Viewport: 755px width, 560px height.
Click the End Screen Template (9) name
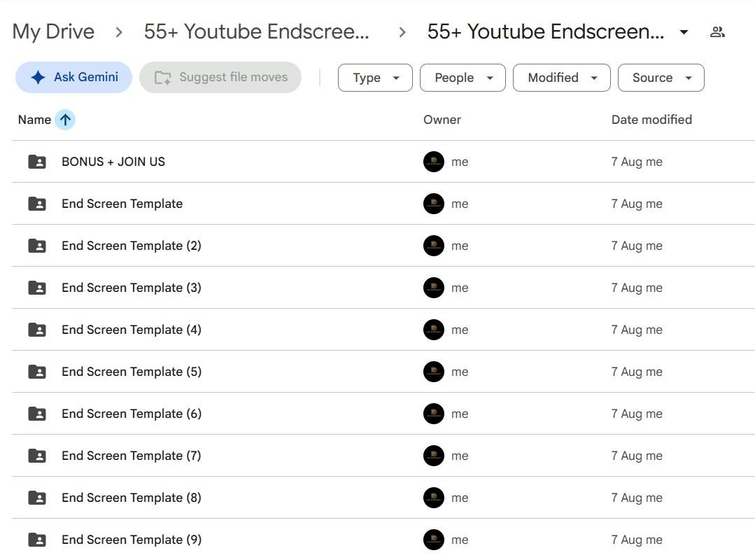coord(132,540)
